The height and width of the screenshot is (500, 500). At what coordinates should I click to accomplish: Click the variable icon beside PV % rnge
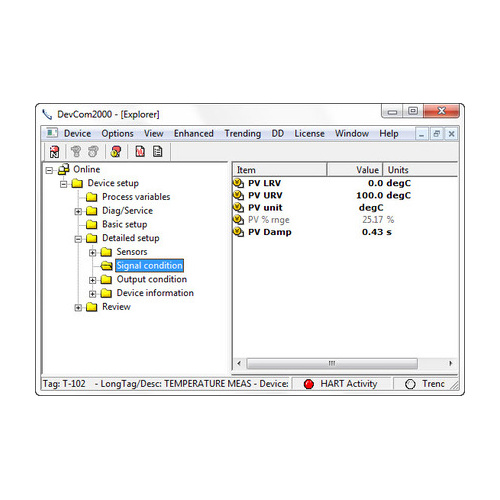coord(238,220)
